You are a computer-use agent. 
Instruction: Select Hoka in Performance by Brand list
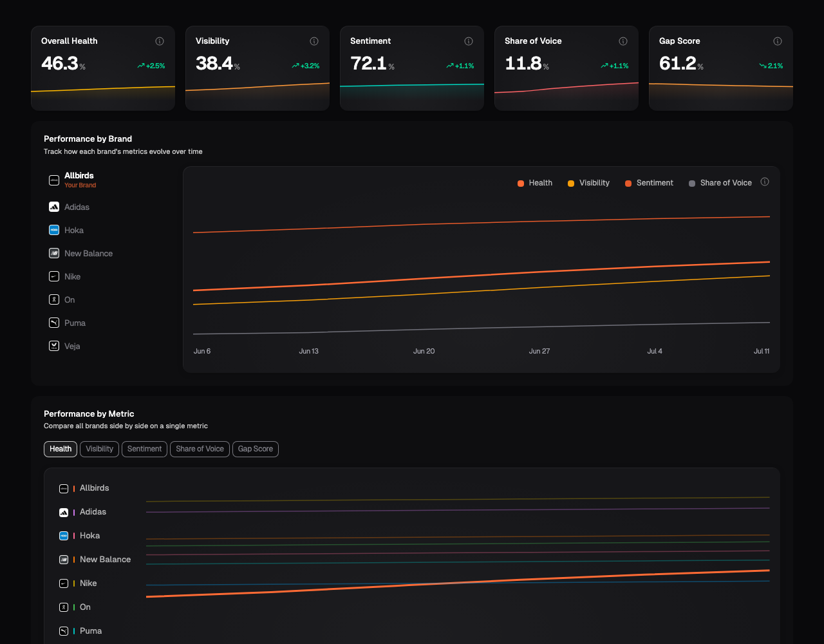click(x=109, y=230)
